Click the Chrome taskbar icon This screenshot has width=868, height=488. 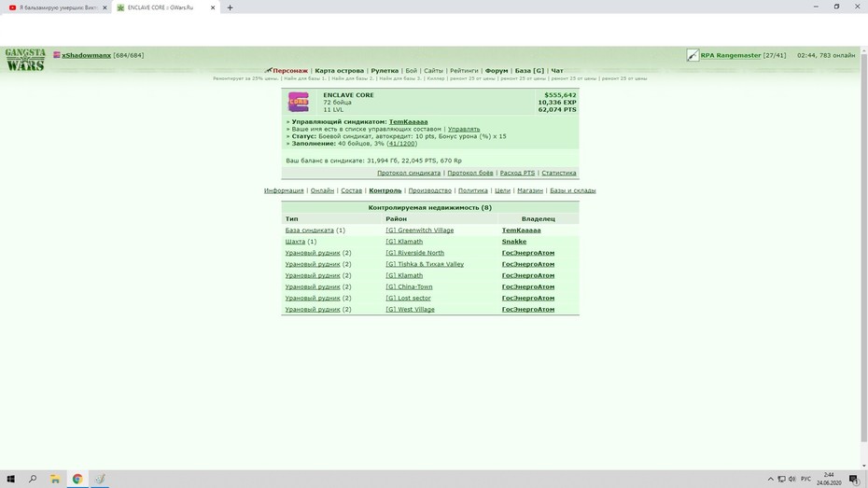tap(77, 479)
